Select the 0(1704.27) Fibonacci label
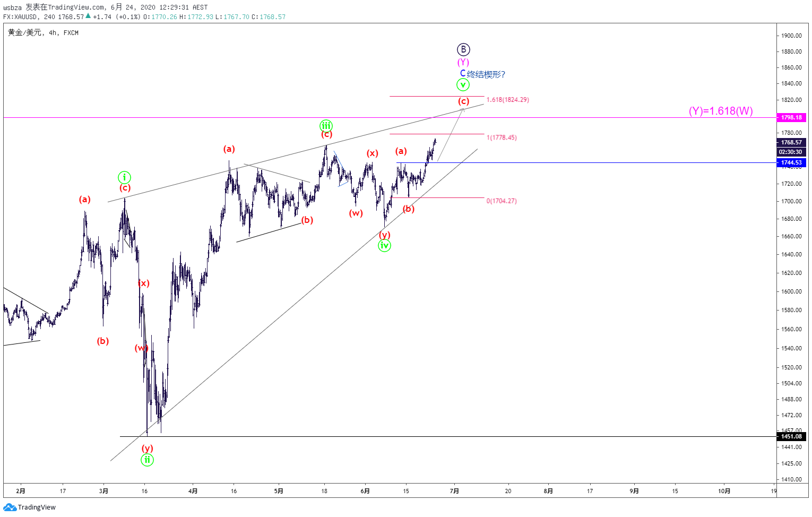This screenshot has width=812, height=517. 502,201
